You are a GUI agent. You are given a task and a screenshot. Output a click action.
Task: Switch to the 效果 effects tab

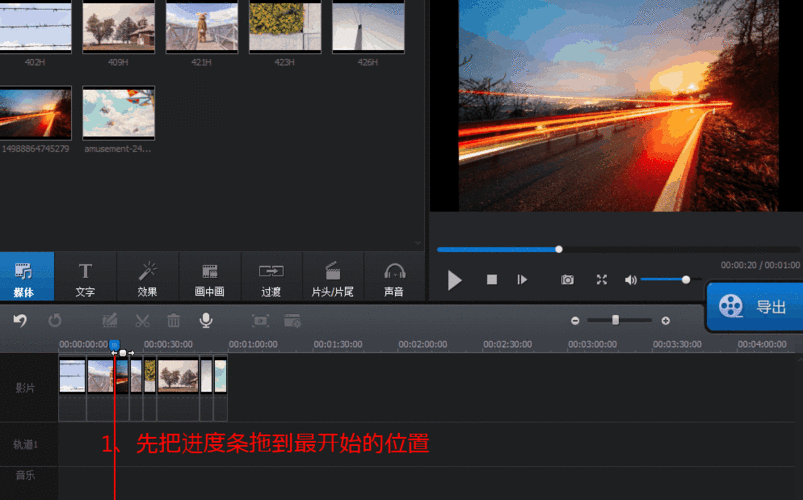pyautogui.click(x=148, y=278)
